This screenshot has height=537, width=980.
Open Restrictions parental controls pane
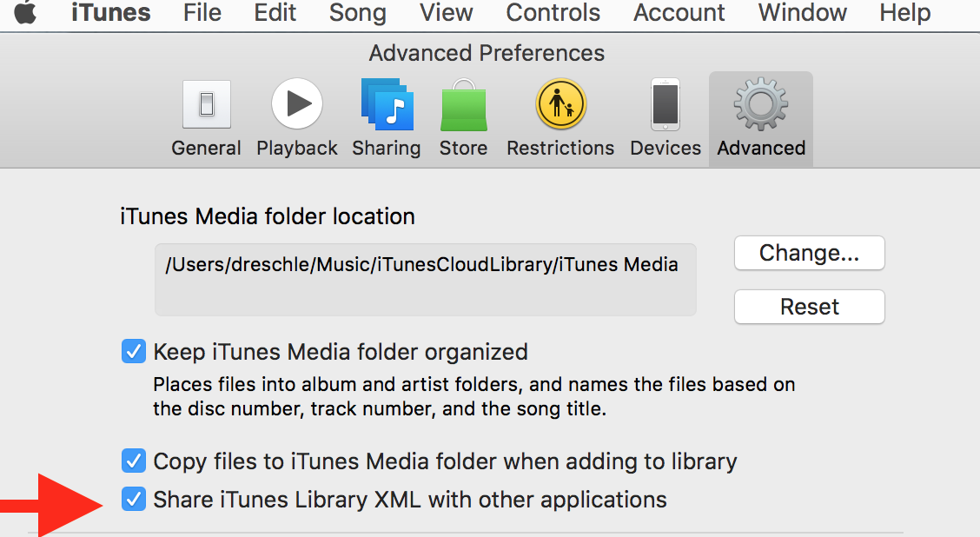coord(560,117)
